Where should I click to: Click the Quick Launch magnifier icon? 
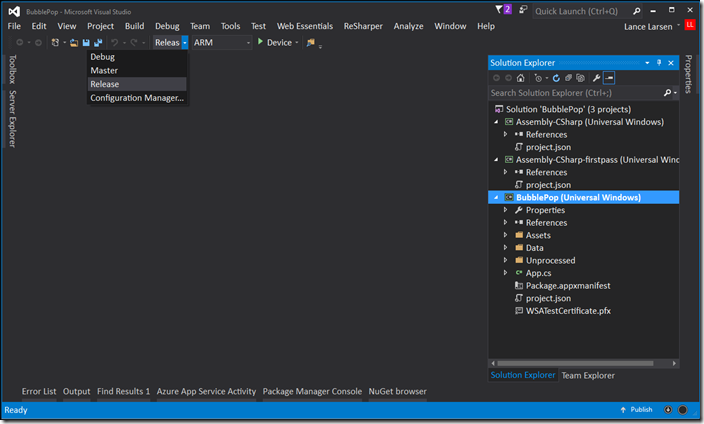click(637, 11)
